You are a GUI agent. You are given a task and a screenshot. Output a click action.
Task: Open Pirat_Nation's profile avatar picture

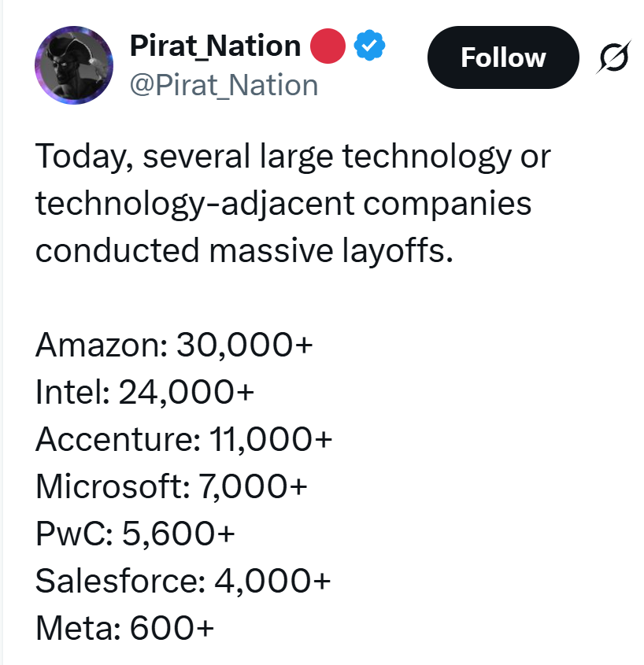pyautogui.click(x=74, y=65)
